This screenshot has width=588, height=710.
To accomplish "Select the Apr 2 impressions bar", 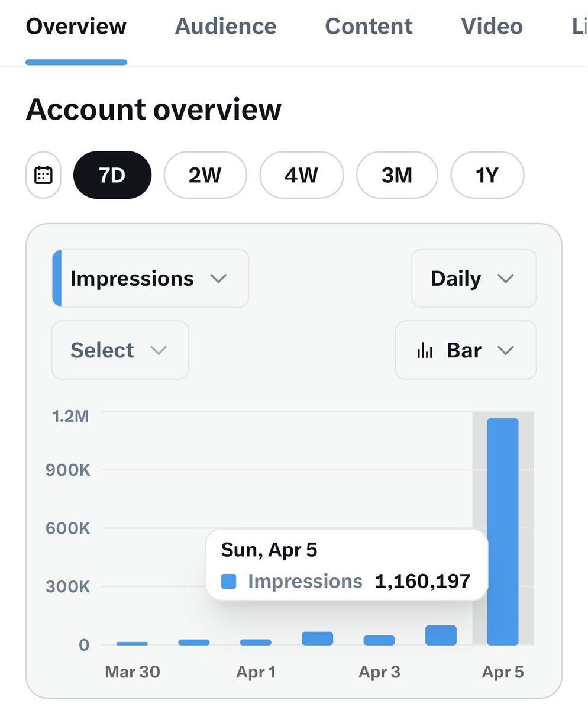I will (317, 638).
